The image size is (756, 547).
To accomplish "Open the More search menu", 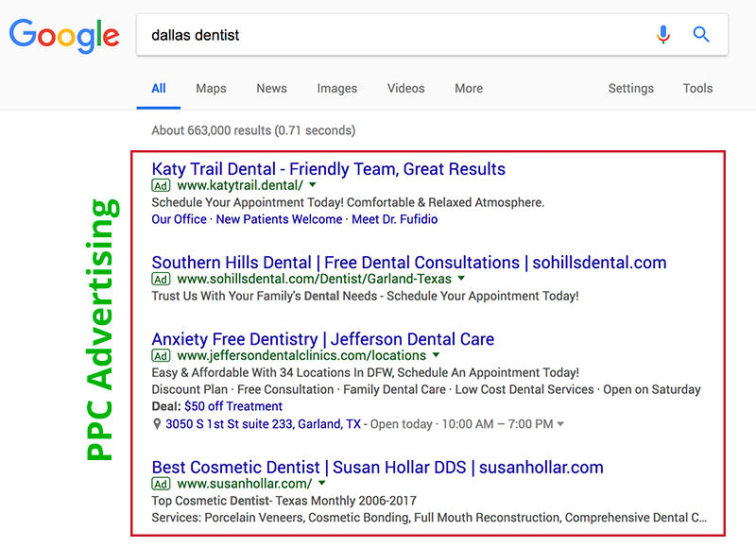I will point(469,88).
